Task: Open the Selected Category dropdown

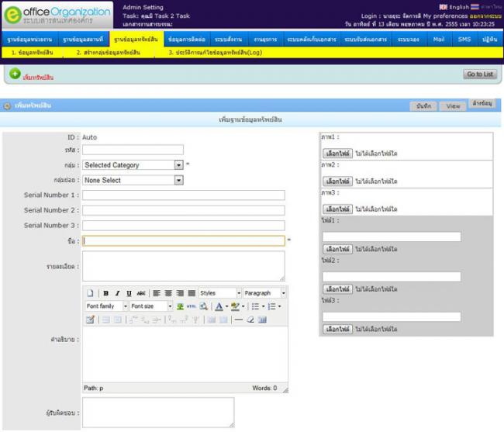Action: tap(133, 165)
